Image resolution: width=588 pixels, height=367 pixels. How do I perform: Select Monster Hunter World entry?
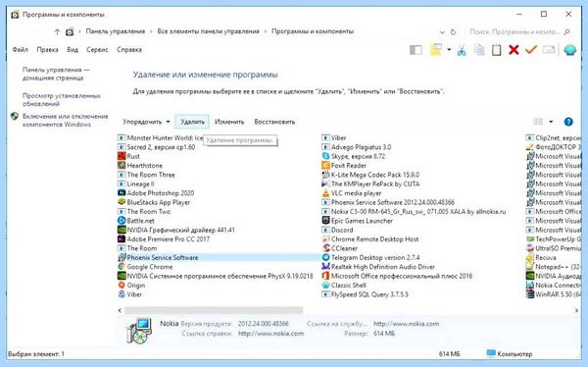coord(165,137)
